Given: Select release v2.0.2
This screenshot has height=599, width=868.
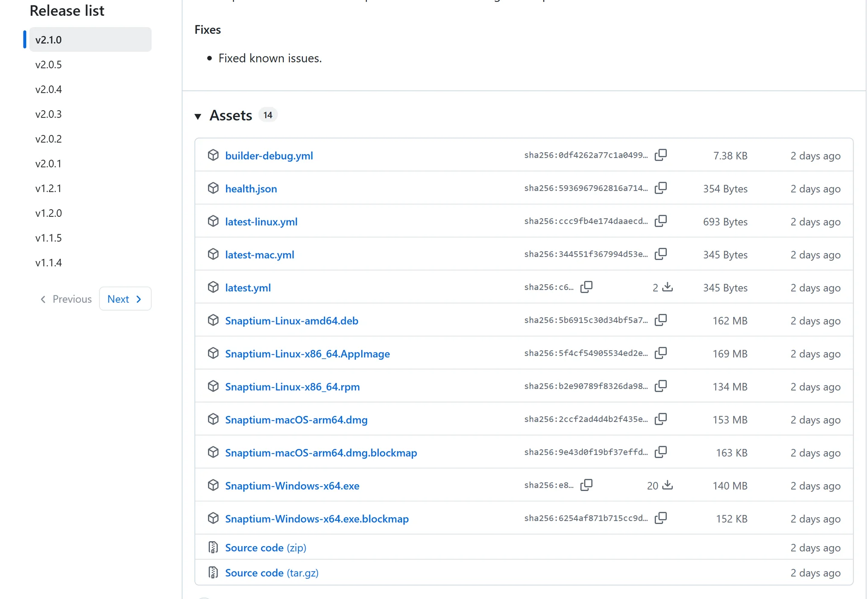Looking at the screenshot, I should [x=48, y=139].
